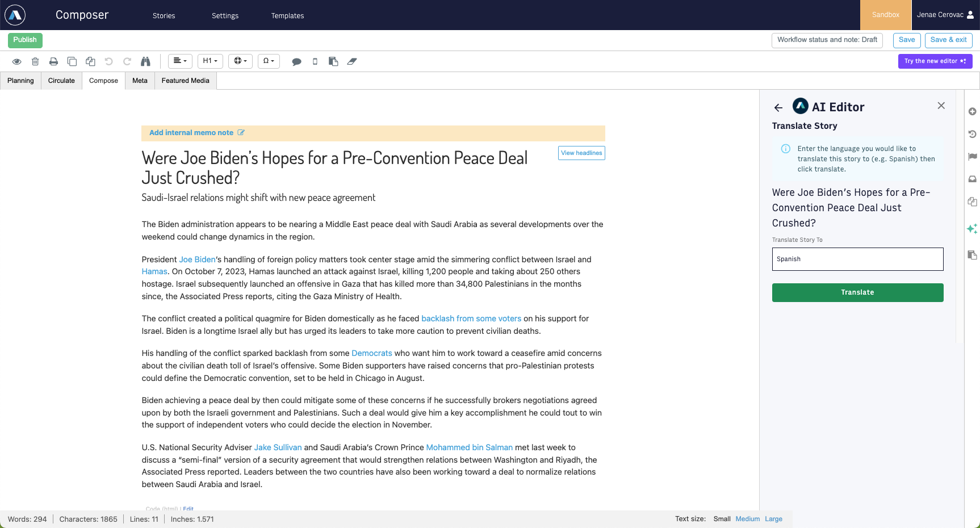The height and width of the screenshot is (528, 980).
Task: Open the Settings menu
Action: 225,15
